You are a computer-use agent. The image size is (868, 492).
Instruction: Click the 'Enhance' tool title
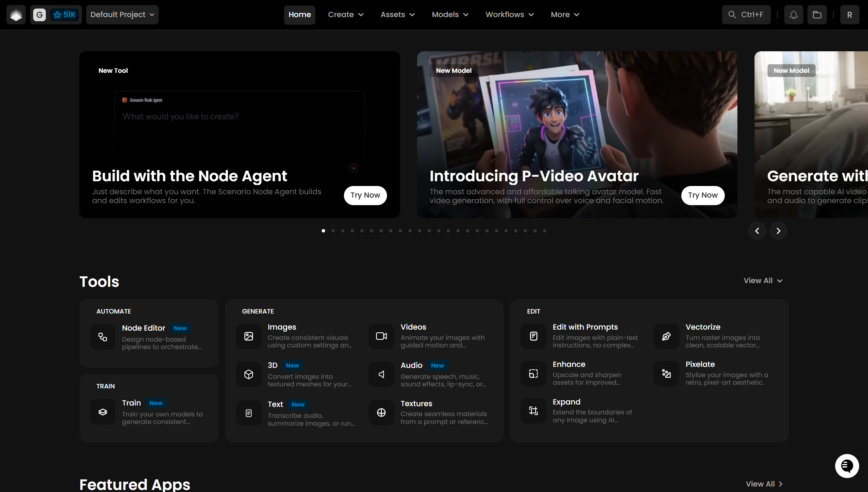(569, 364)
